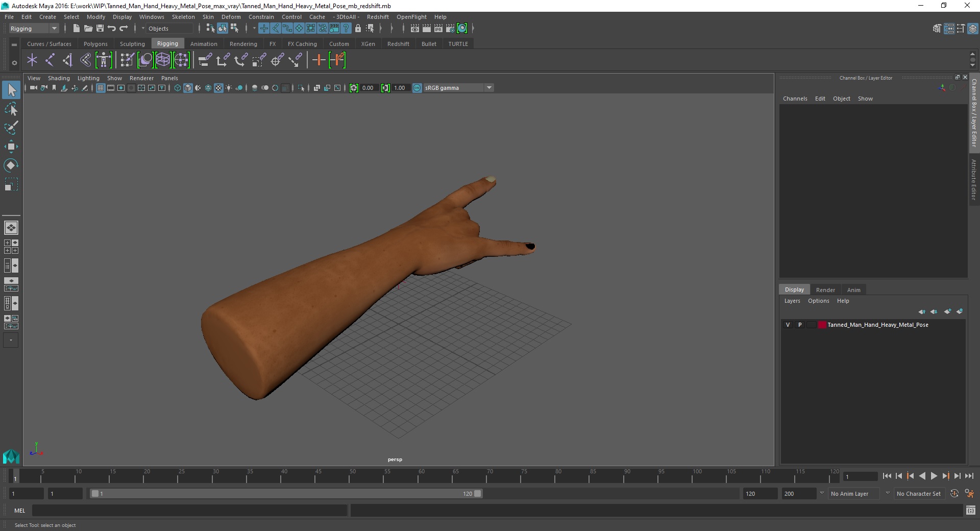Switch to the Polygons shelf tab
This screenshot has height=531, width=980.
[95, 44]
